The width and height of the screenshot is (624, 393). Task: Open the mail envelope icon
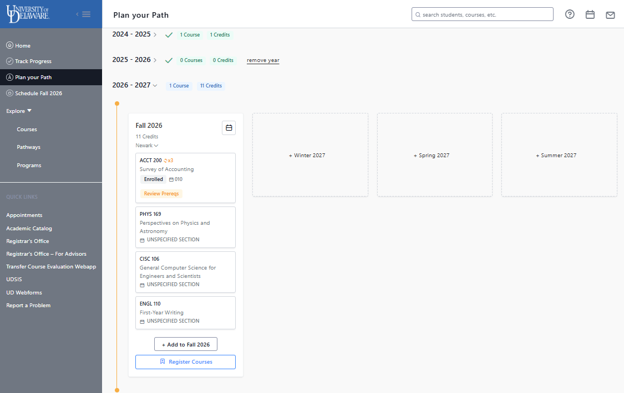pos(610,15)
